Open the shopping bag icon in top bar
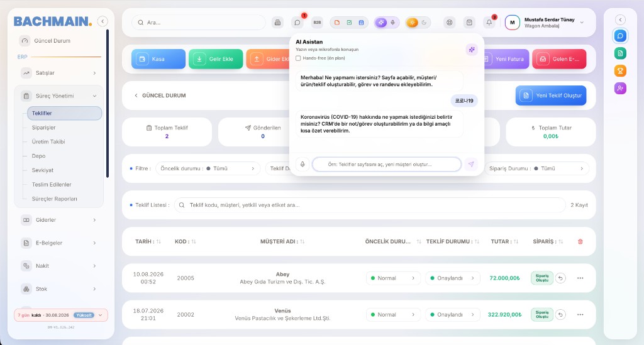644x345 pixels. 469,23
